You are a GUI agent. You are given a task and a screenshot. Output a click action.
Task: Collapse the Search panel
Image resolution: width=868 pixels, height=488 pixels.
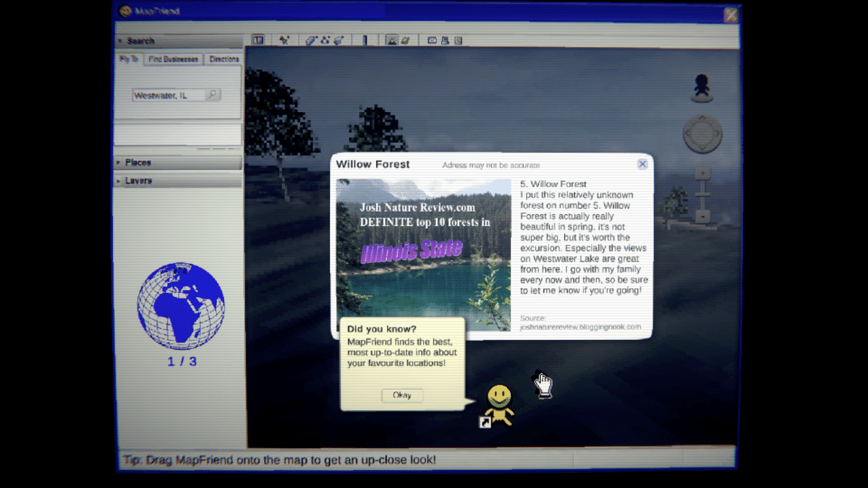139,40
